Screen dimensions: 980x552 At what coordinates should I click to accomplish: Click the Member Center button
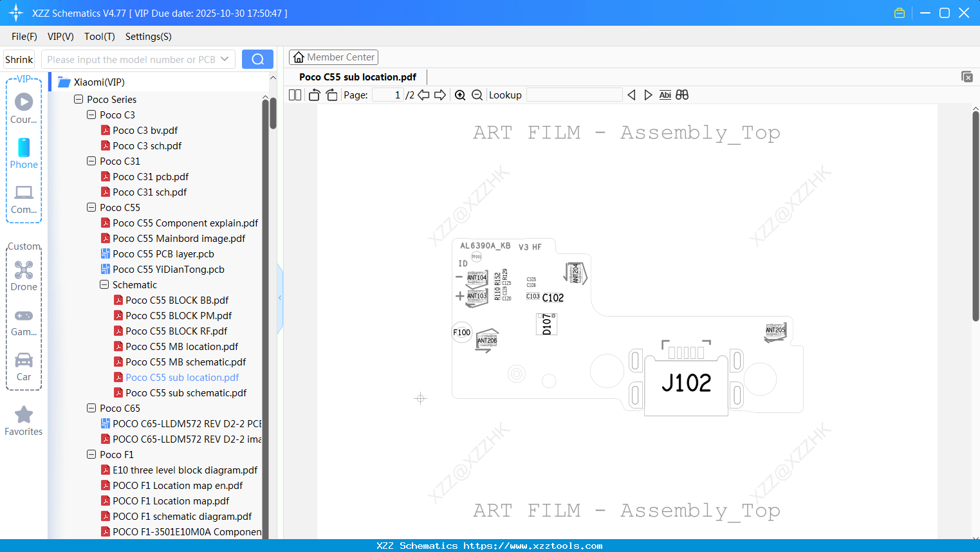click(333, 57)
